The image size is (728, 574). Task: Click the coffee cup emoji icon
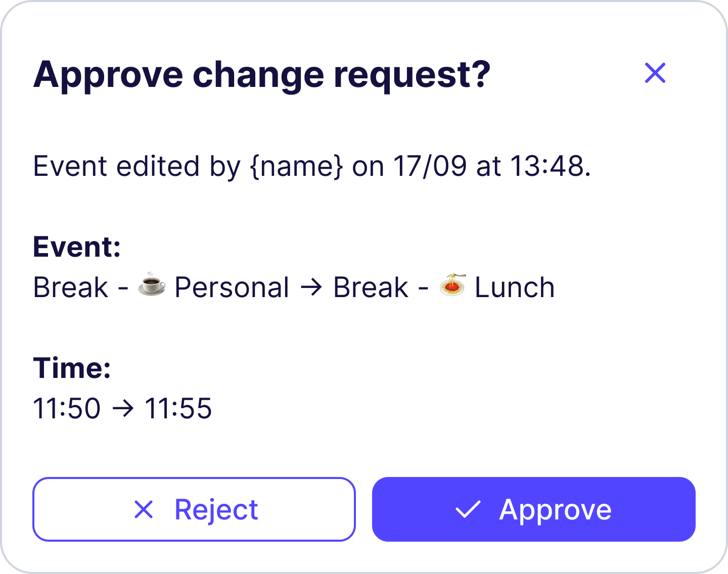pyautogui.click(x=152, y=285)
